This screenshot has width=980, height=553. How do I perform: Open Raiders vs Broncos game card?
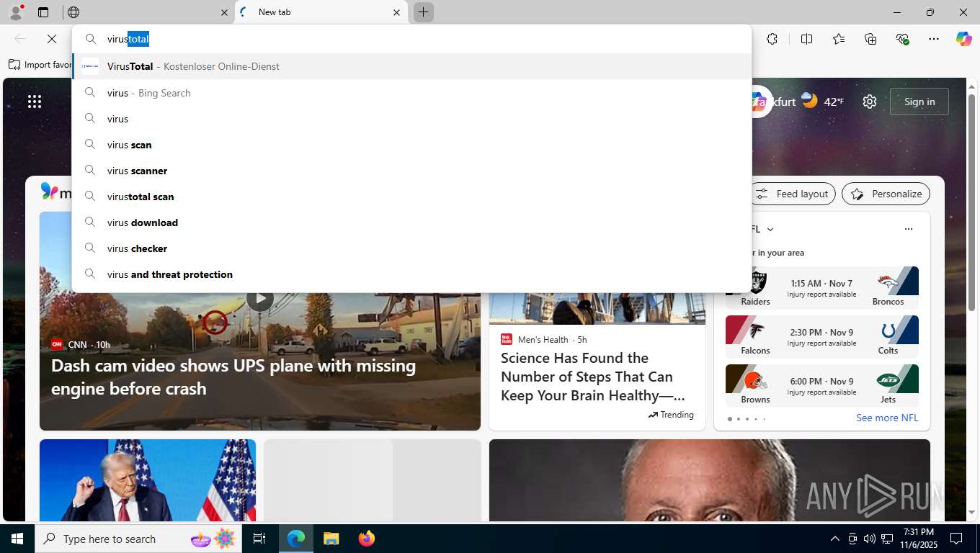tap(822, 288)
